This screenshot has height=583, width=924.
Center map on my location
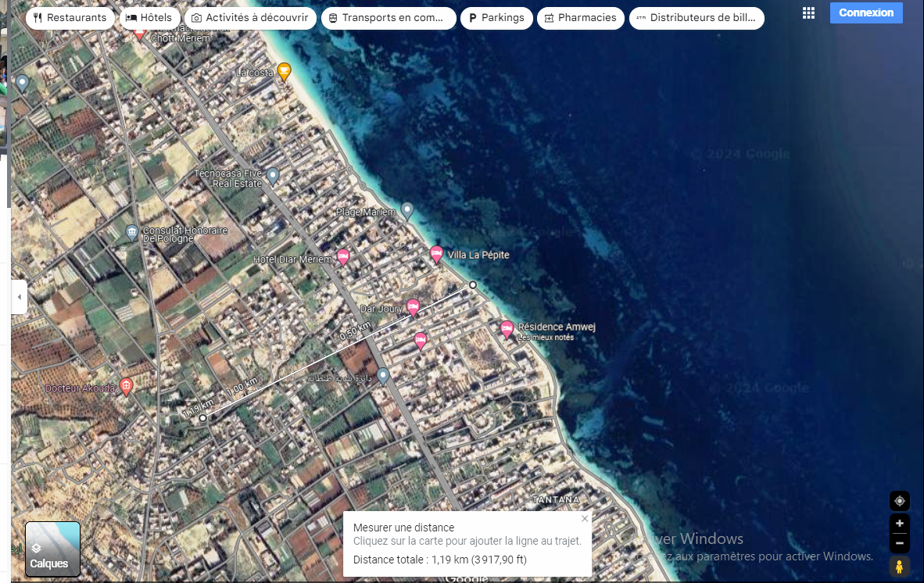(899, 501)
